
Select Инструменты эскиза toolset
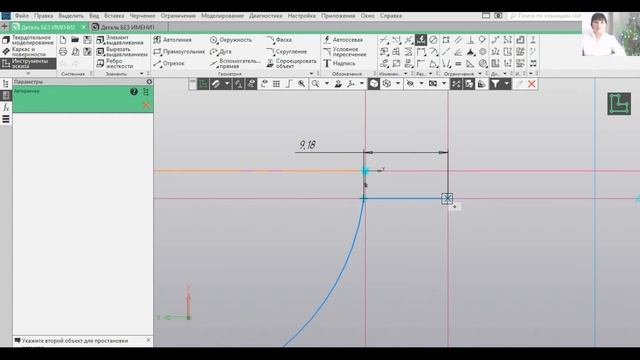point(29,64)
